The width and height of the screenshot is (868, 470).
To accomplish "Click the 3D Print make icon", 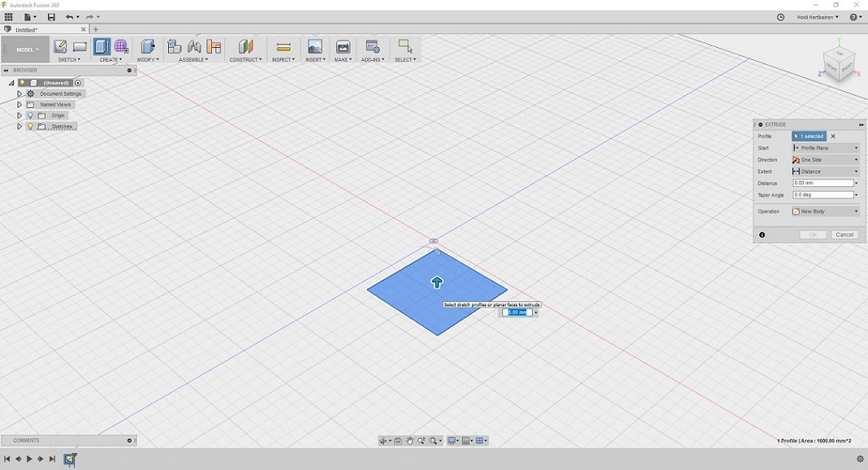I will coord(342,46).
